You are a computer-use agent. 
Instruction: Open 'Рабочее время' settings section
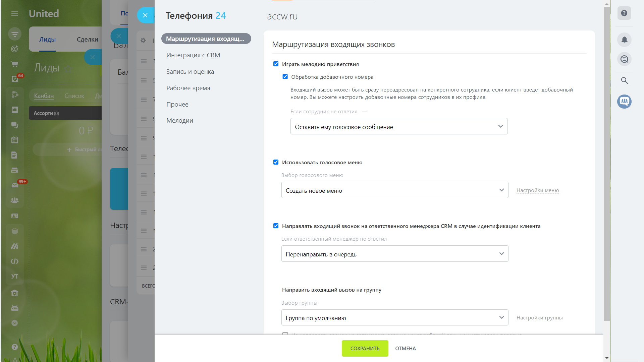188,88
